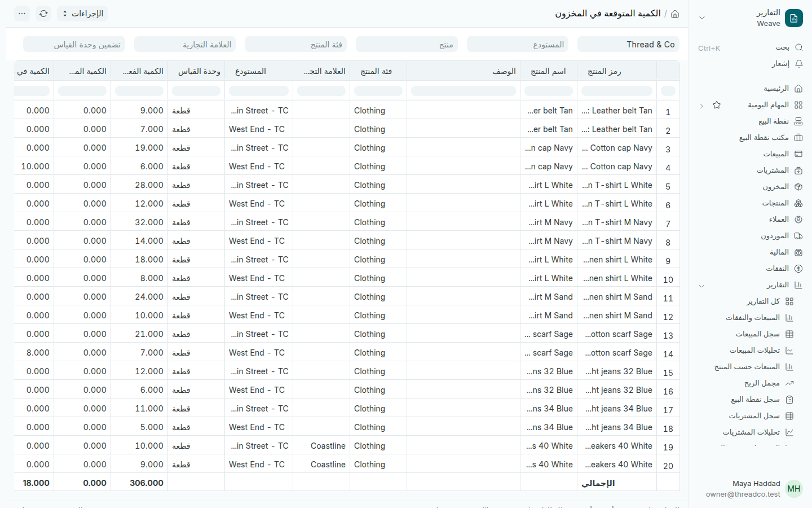Open the three-dots more options menu

[x=22, y=14]
